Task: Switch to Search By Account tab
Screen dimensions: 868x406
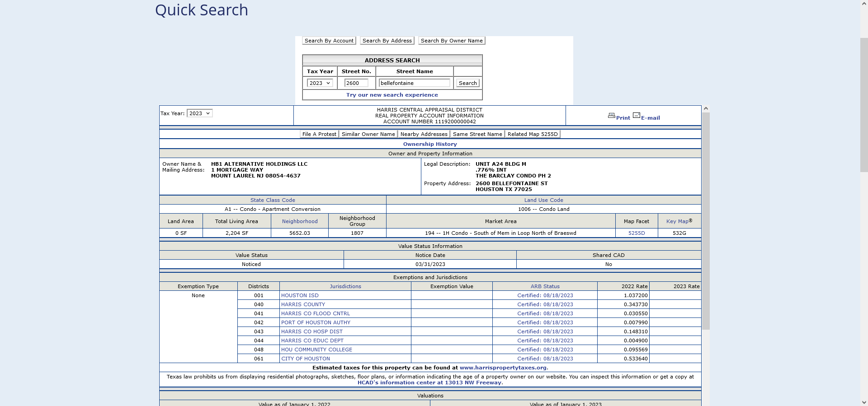Action: coord(329,41)
